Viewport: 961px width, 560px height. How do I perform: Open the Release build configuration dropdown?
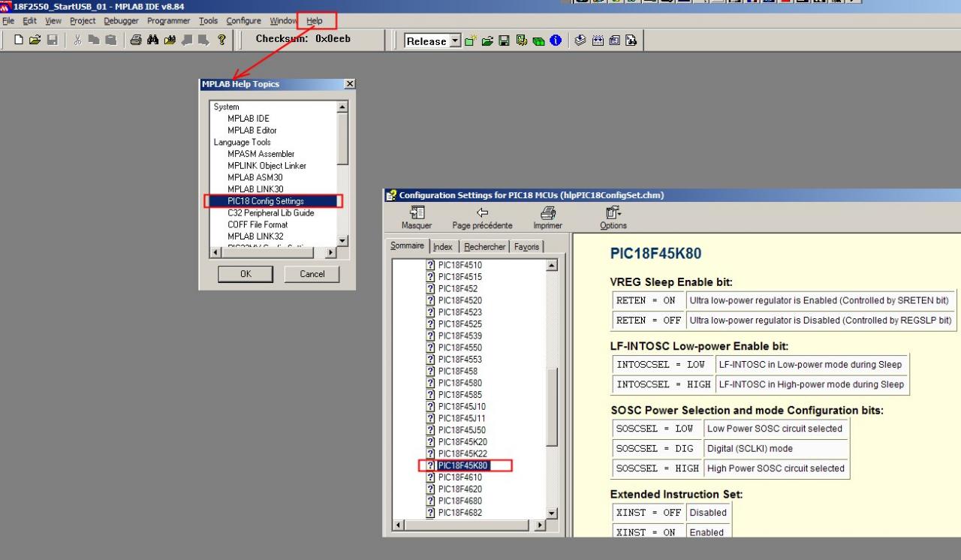click(455, 41)
